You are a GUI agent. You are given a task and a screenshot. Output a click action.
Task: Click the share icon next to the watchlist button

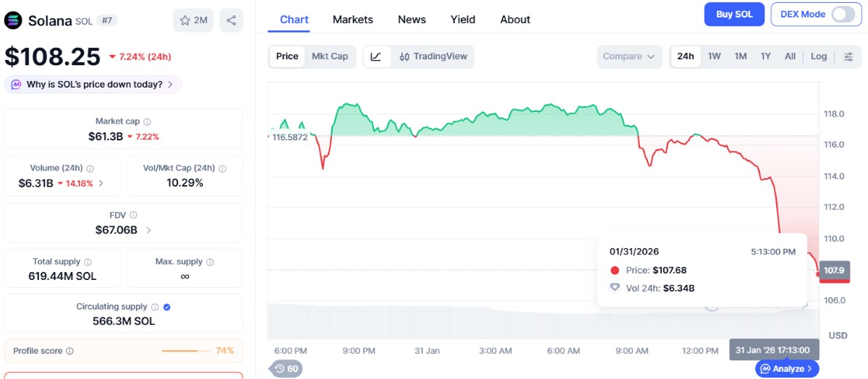pos(231,20)
